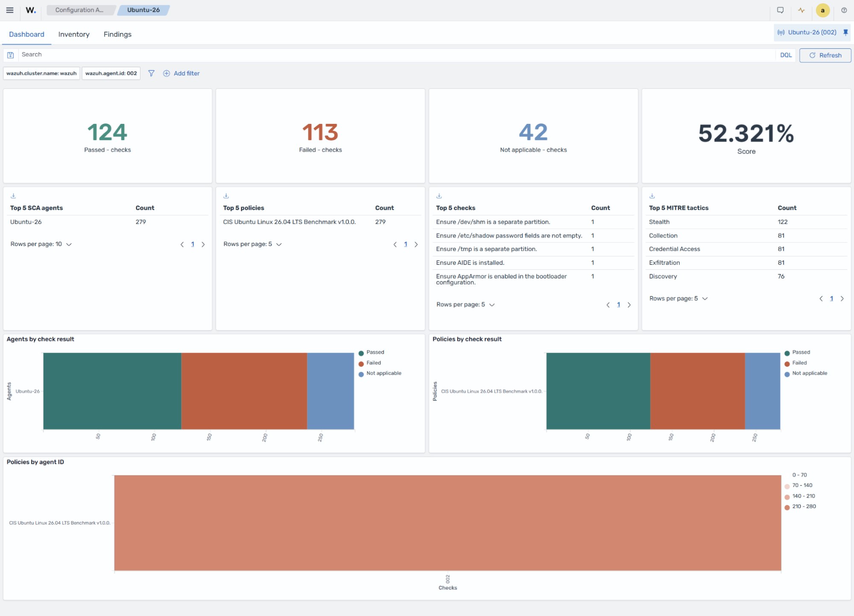Open the feedback chat icon in the header
854x616 pixels.
pyautogui.click(x=780, y=10)
